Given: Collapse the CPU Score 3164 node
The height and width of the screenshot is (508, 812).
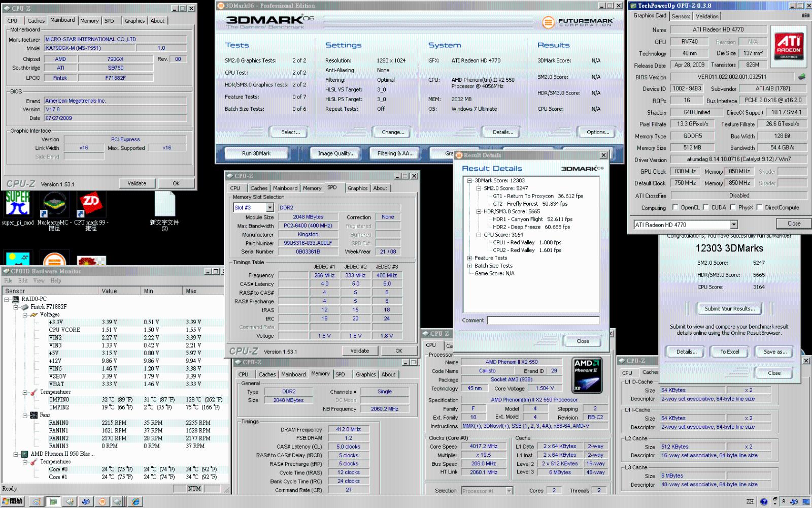Looking at the screenshot, I should coord(479,235).
